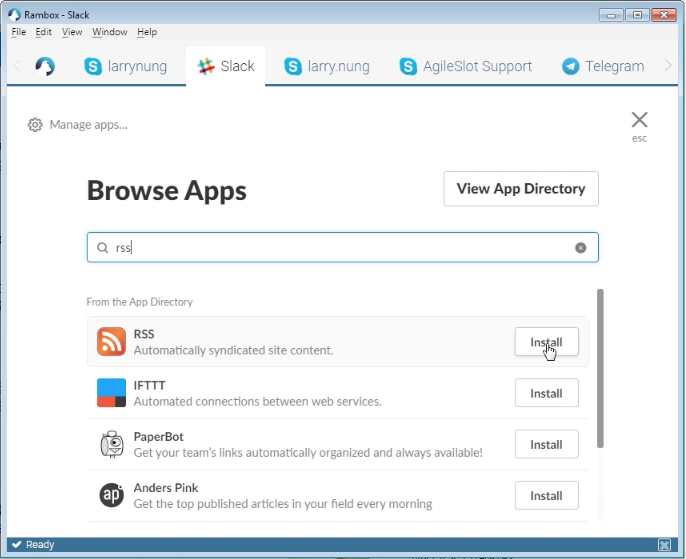Open the Rambox home tab icon

click(x=45, y=66)
